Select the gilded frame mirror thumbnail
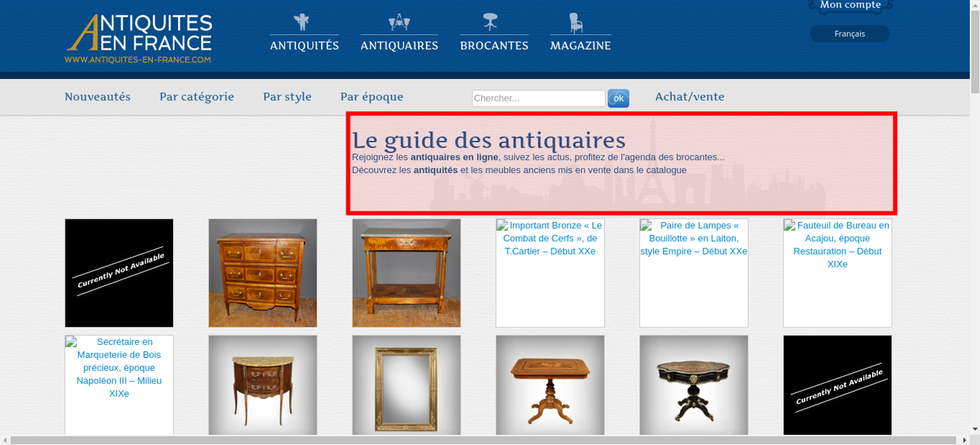 406,385
